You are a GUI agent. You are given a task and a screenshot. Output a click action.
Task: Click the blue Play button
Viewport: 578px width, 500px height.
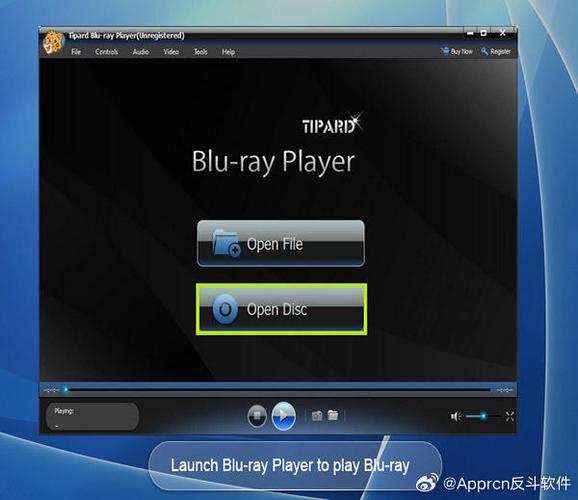(x=283, y=416)
